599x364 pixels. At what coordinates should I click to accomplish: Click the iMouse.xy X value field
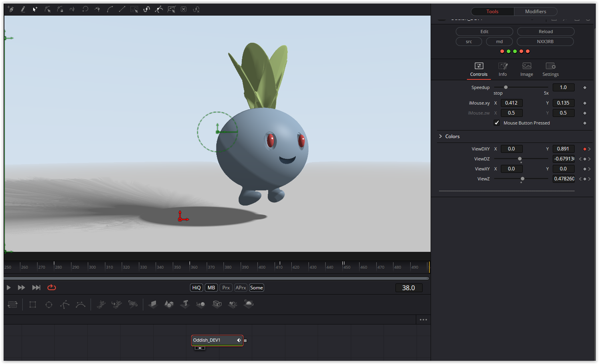pos(512,103)
